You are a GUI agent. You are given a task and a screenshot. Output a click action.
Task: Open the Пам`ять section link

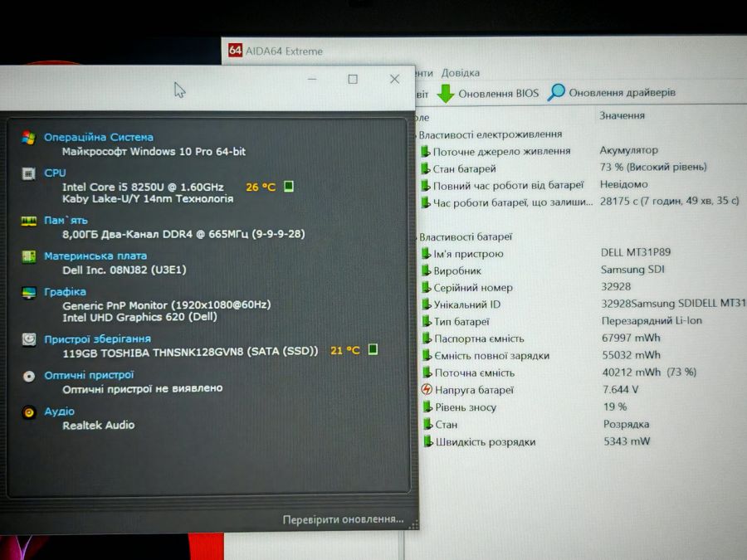tap(66, 221)
